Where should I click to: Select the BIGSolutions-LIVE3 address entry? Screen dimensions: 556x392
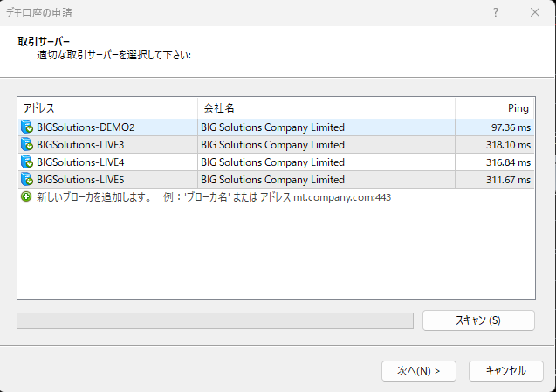(x=80, y=145)
